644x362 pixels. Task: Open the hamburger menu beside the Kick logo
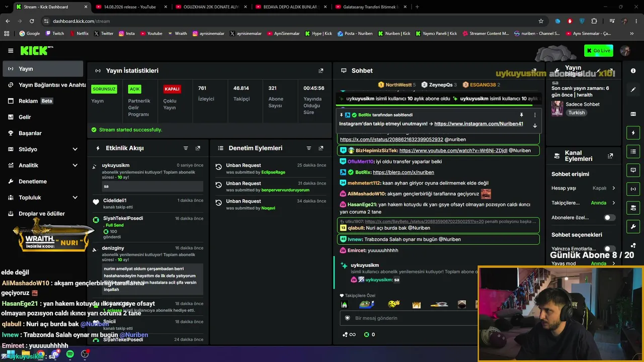click(x=11, y=51)
